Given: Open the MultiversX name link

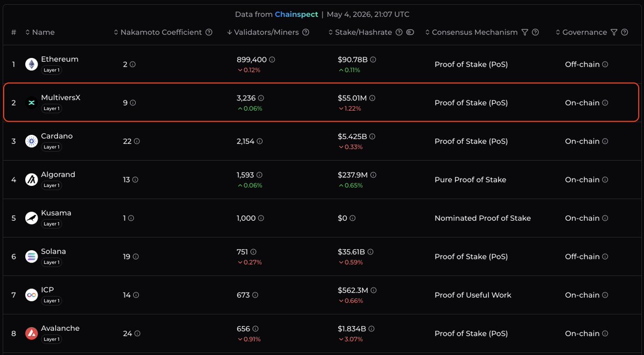Looking at the screenshot, I should 61,98.
